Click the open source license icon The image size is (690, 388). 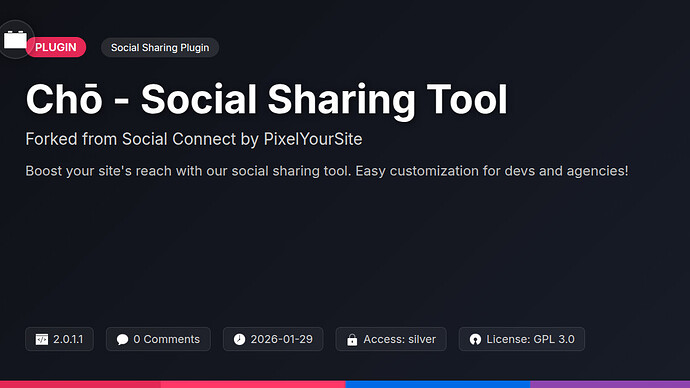(475, 339)
